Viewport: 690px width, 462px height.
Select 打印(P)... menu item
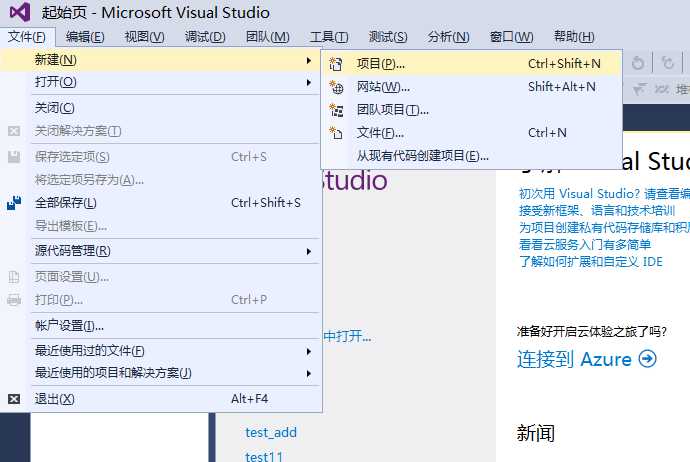tap(161, 300)
